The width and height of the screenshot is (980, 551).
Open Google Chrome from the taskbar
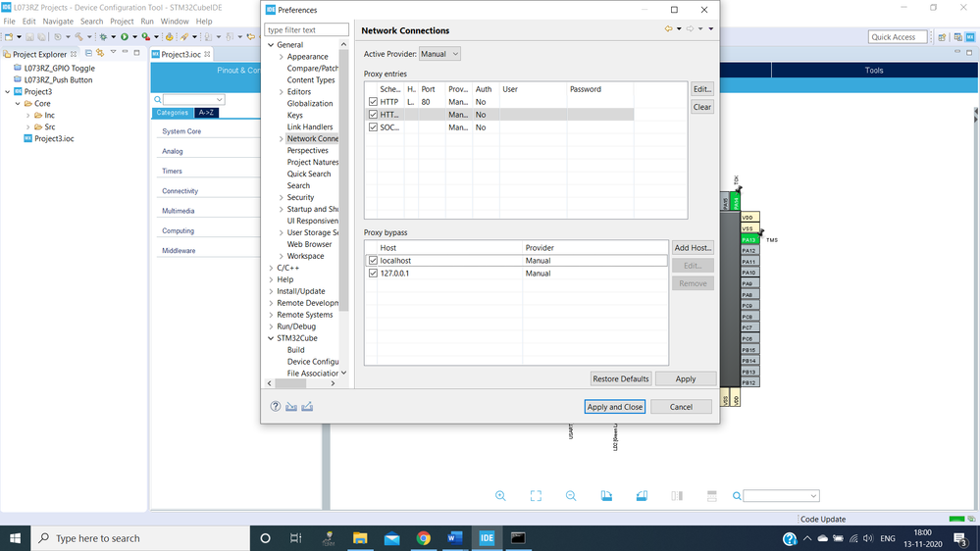tap(423, 538)
